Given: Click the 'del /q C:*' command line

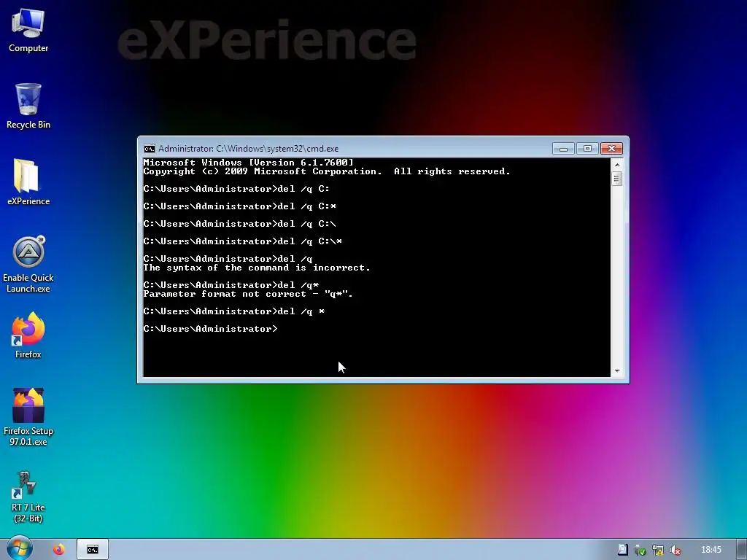Looking at the screenshot, I should [239, 206].
